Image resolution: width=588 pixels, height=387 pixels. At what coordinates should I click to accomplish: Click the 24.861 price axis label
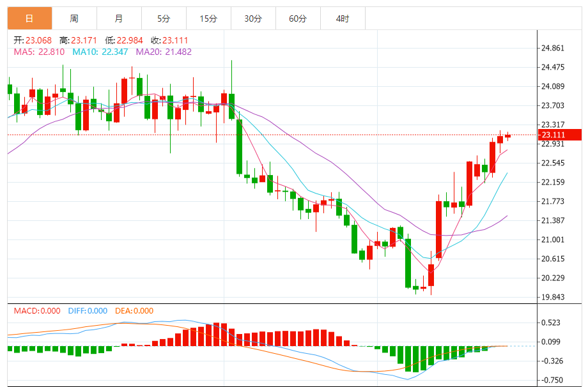pos(553,48)
